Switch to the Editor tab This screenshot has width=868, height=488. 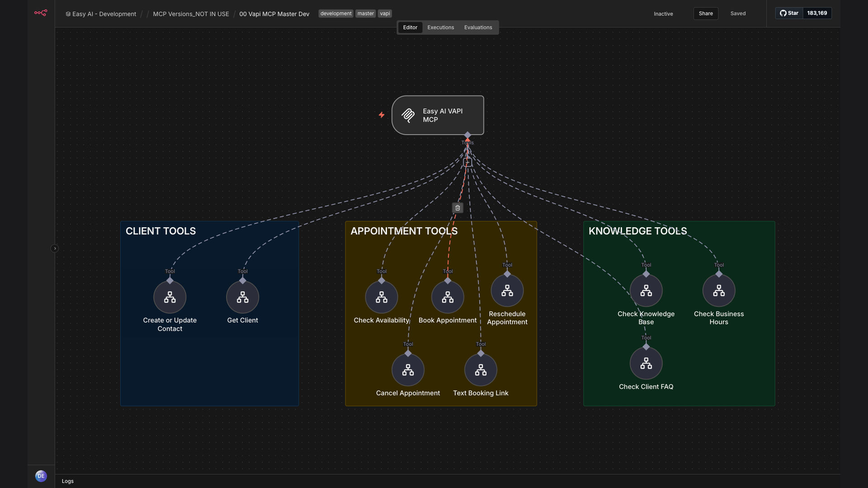click(410, 28)
